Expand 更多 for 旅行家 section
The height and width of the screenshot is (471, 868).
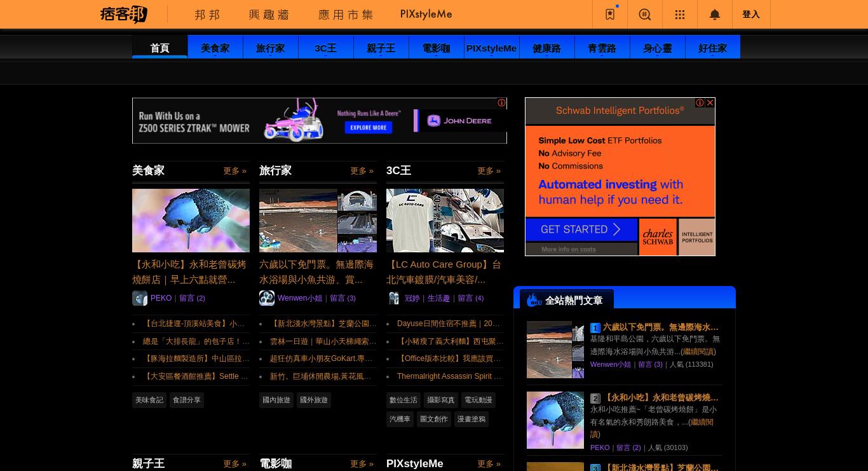tap(362, 171)
